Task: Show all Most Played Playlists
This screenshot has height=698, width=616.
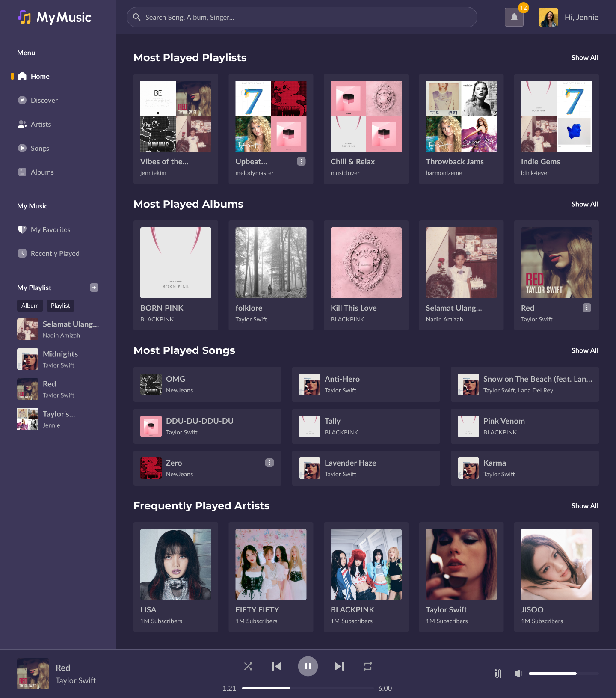Action: pos(585,58)
